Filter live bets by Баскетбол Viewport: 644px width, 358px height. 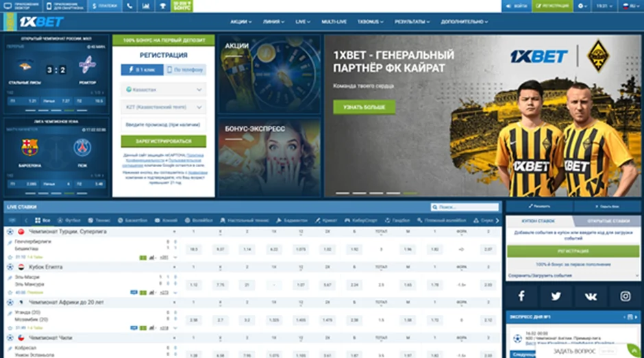click(132, 220)
